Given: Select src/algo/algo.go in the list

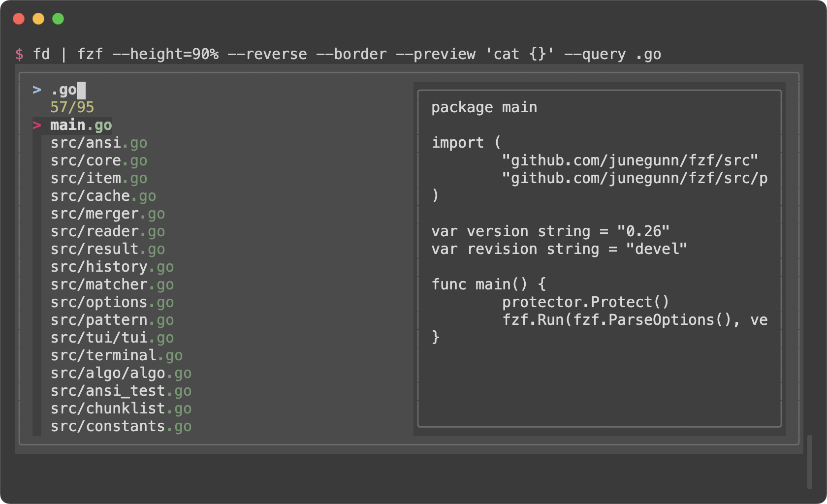Looking at the screenshot, I should [121, 374].
